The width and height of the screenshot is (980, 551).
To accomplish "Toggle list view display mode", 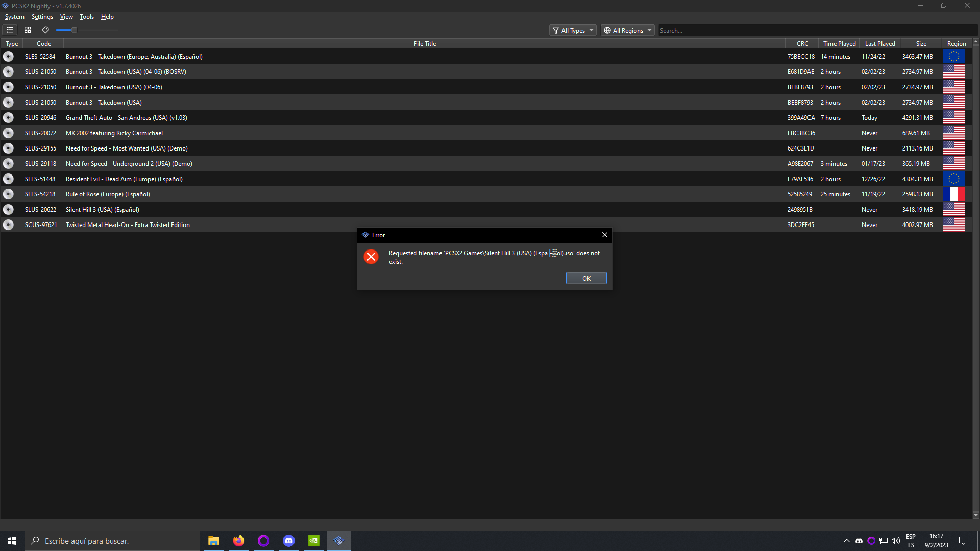I will (10, 30).
